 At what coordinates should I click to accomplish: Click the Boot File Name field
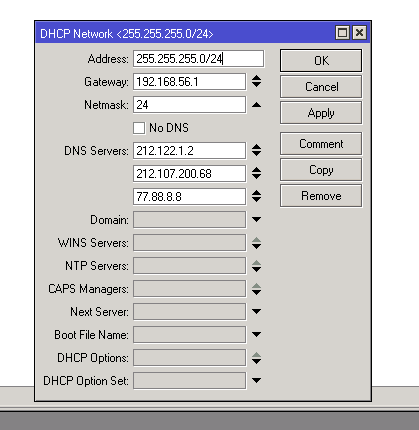tap(189, 335)
